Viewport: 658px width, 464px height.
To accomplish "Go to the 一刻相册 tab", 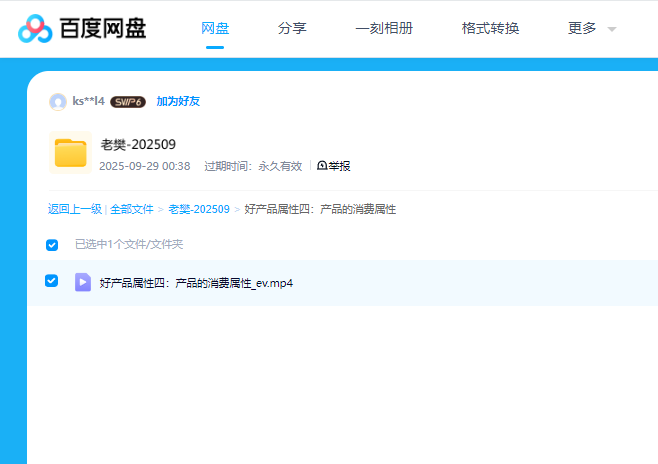I will (384, 28).
